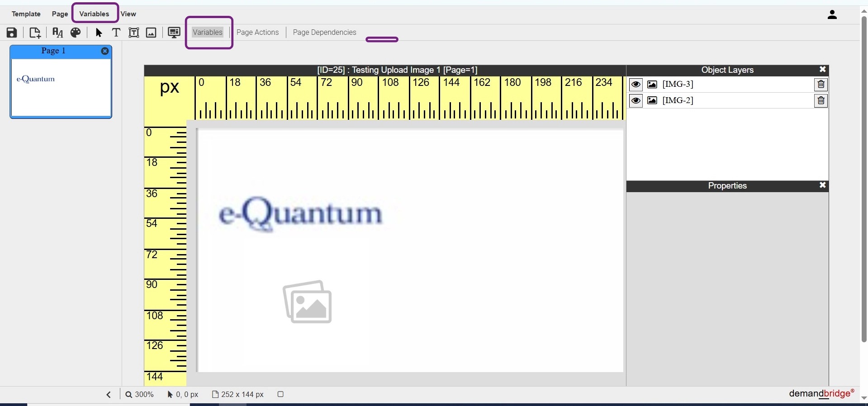Screen dimensions: 868x406
Task: Click the Variables toolbar button
Action: point(208,32)
